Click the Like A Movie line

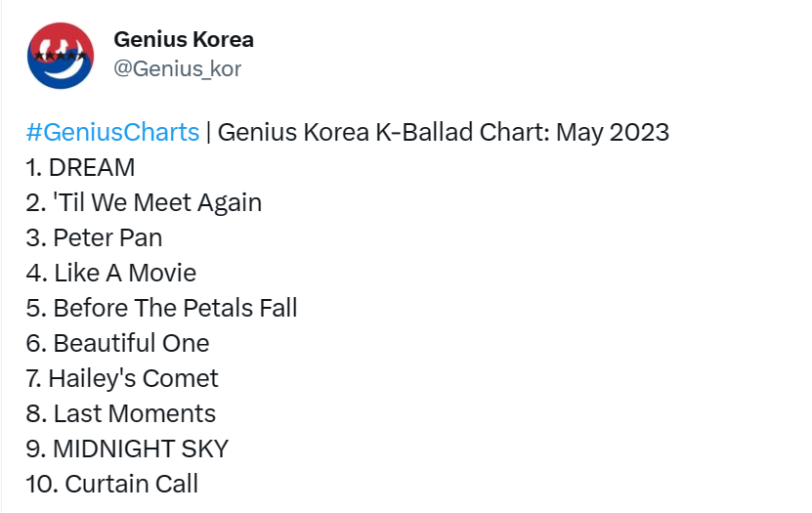coord(110,273)
